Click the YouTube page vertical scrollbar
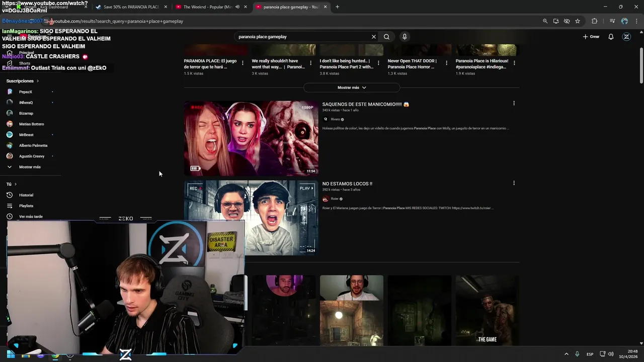The width and height of the screenshot is (644, 362). pyautogui.click(x=641, y=65)
